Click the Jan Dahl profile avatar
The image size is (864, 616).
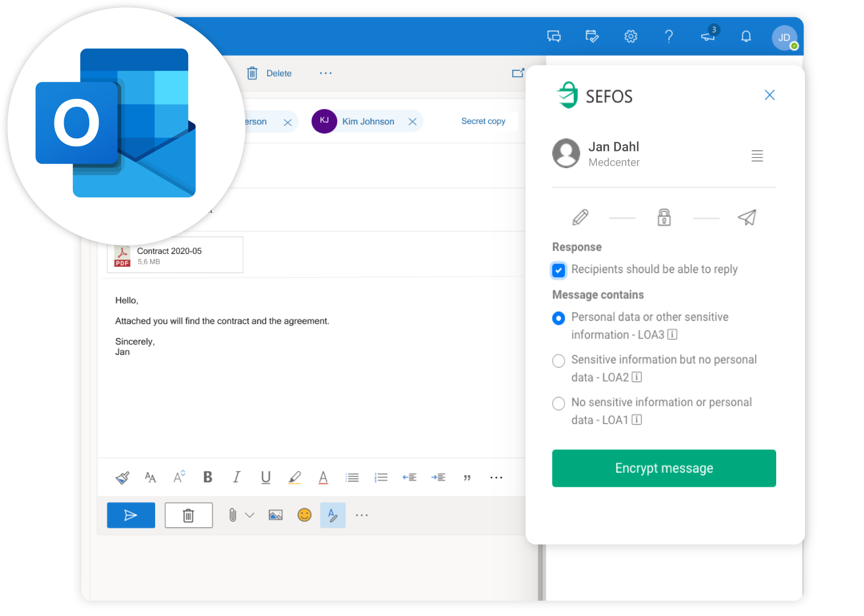[566, 153]
